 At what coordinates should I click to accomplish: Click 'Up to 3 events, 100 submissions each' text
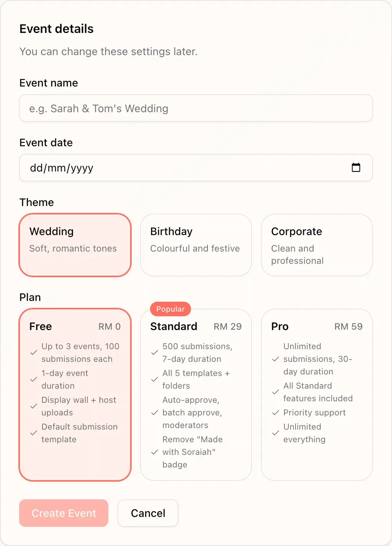click(x=80, y=353)
